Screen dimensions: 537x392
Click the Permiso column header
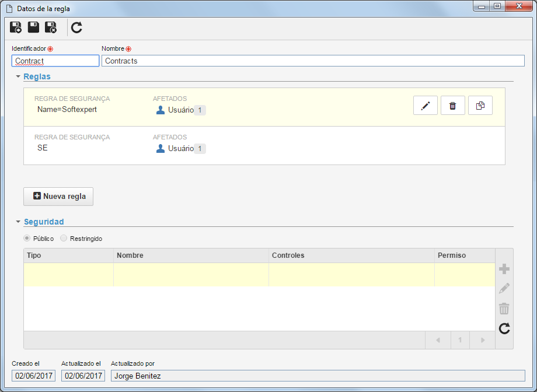point(465,256)
